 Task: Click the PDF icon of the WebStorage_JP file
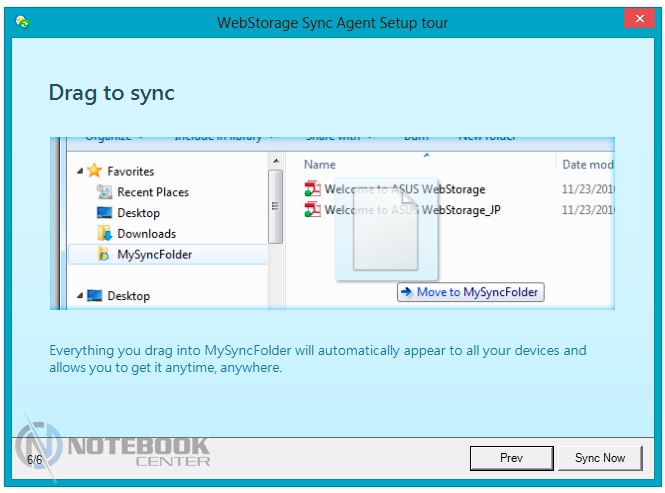[313, 209]
